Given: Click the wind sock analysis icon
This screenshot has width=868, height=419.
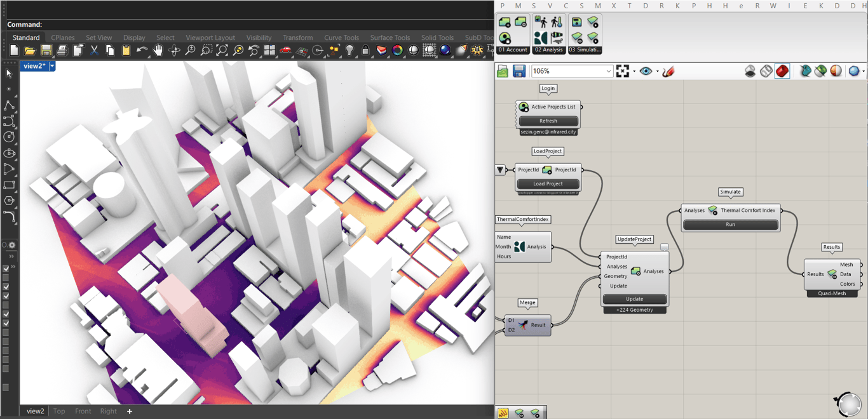Looking at the screenshot, I should pos(557,38).
